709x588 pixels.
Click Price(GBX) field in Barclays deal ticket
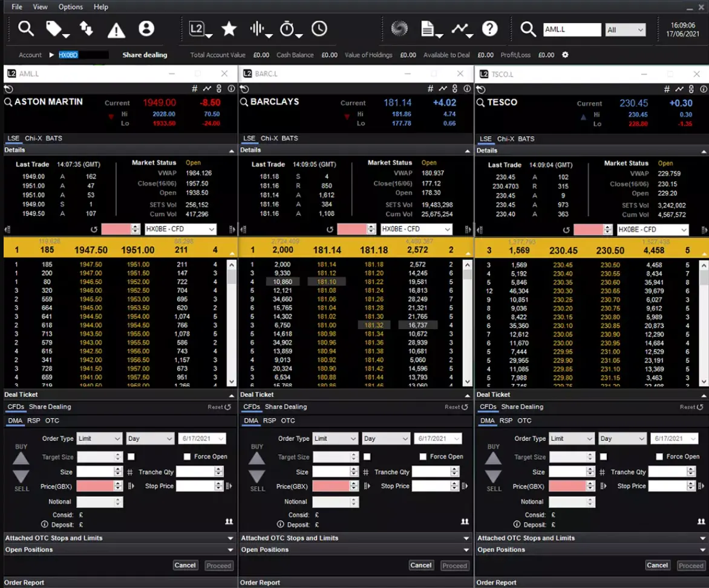(x=332, y=486)
